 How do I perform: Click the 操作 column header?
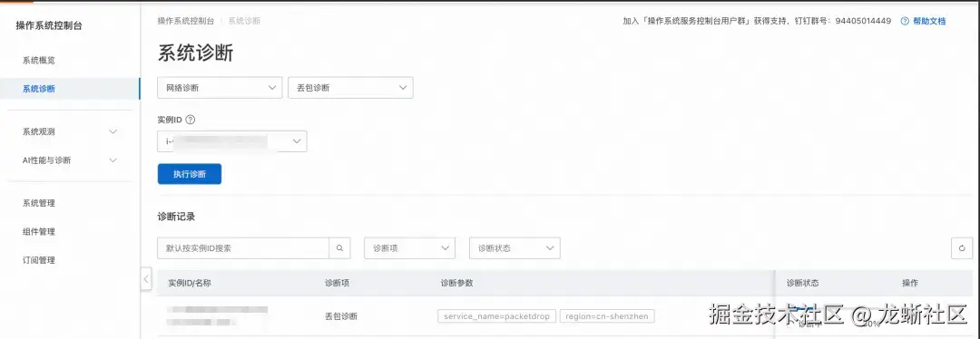(x=910, y=283)
